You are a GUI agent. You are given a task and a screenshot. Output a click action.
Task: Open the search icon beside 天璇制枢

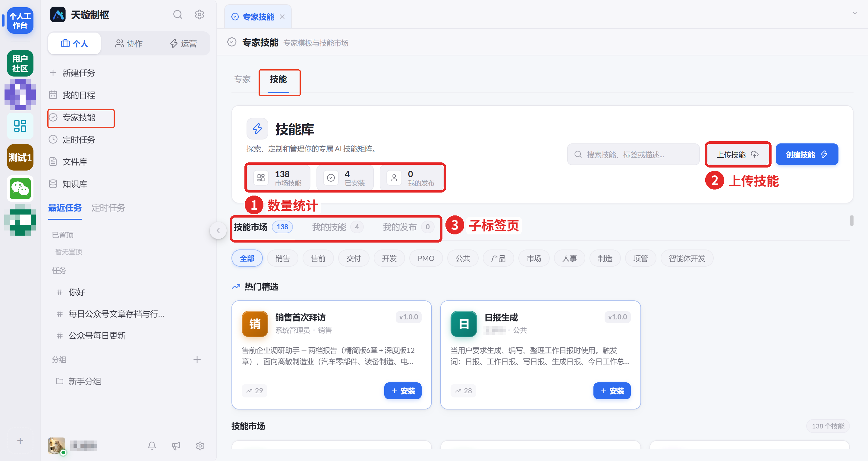(x=178, y=14)
